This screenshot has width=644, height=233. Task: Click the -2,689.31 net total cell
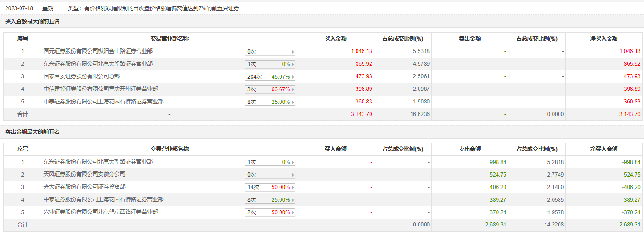(x=629, y=225)
